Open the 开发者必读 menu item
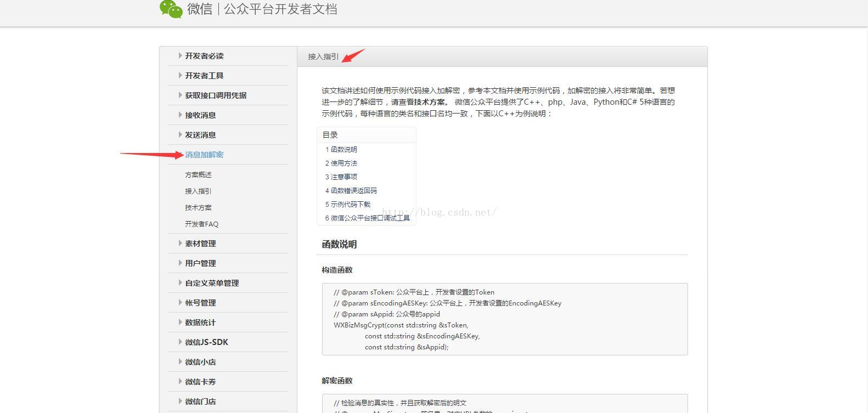Viewport: 868px width, 413px height. click(x=204, y=56)
